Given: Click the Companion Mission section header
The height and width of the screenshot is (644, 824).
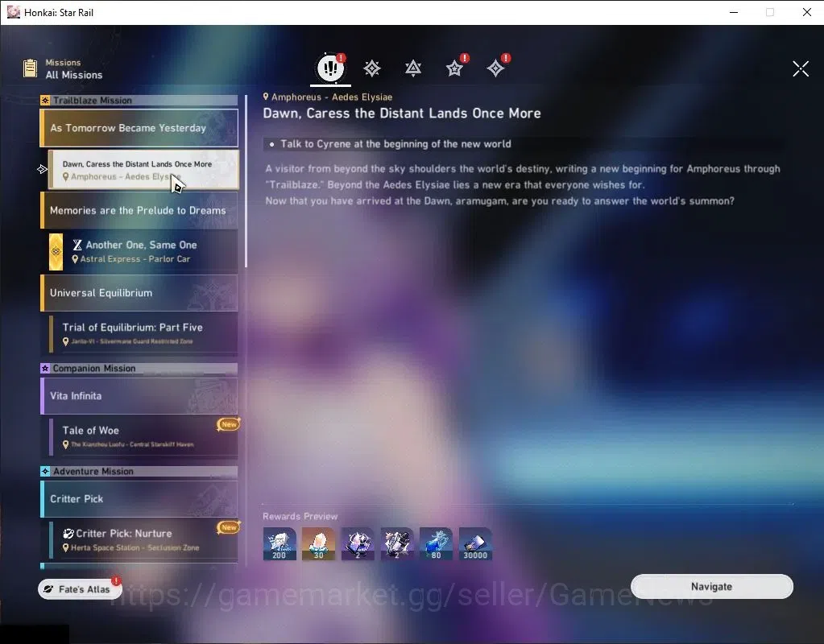Looking at the screenshot, I should click(139, 368).
